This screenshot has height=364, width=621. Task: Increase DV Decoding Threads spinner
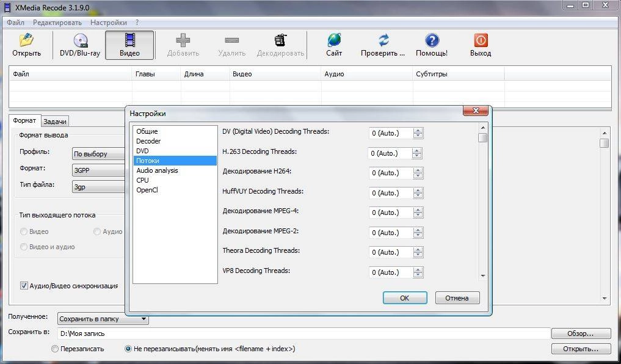coord(418,131)
